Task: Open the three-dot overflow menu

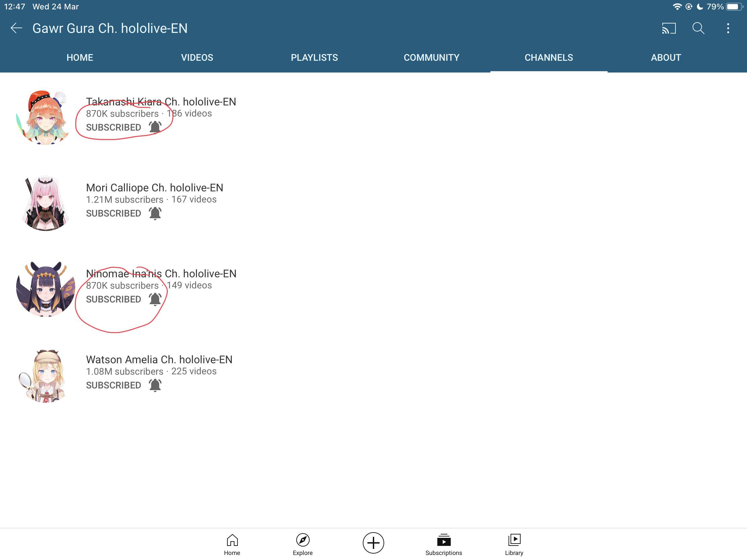Action: click(x=728, y=28)
